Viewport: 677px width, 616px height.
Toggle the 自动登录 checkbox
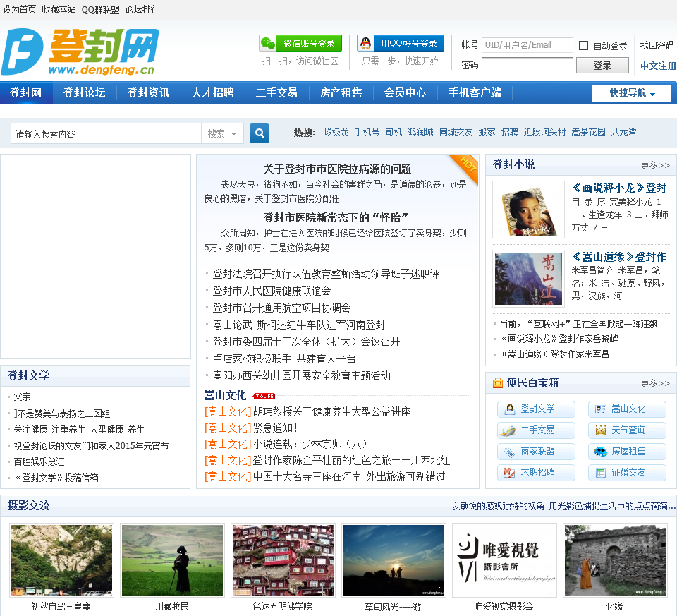583,45
